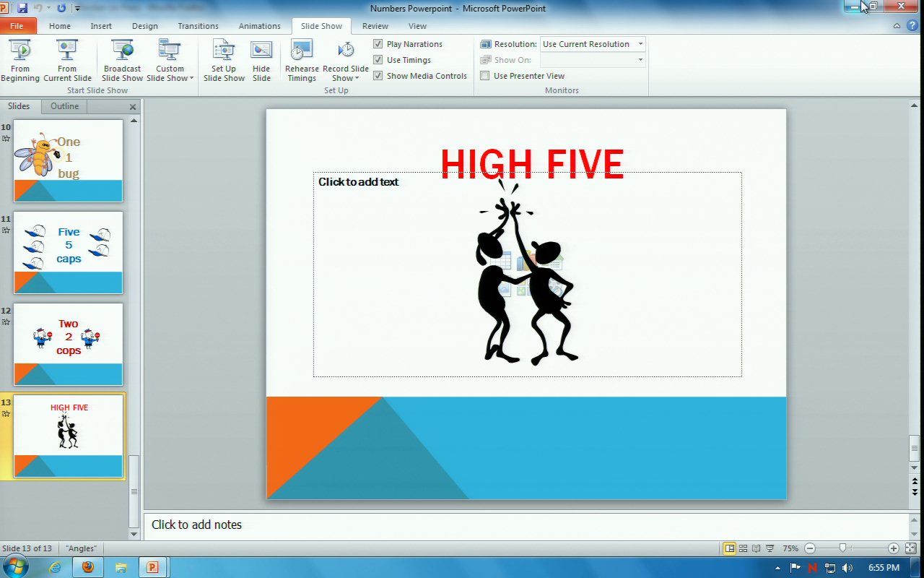
Task: Open Broadcast Slide Show
Action: (x=122, y=60)
